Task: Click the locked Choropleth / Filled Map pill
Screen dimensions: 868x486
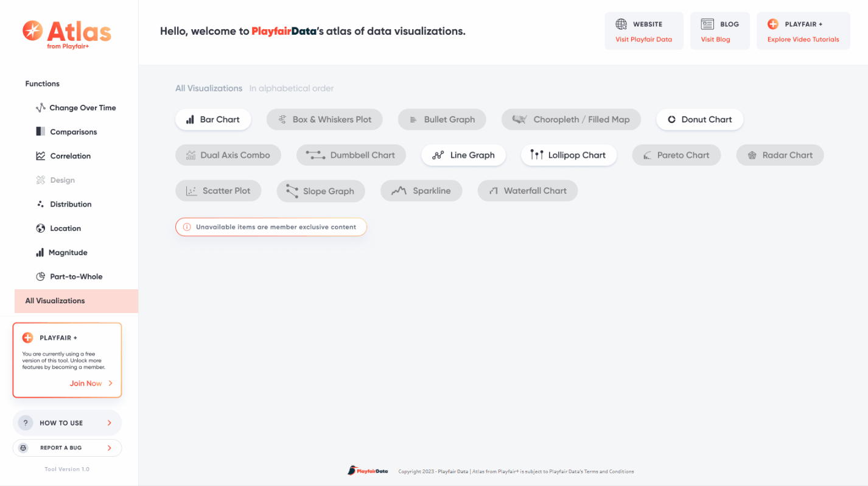Action: click(571, 119)
